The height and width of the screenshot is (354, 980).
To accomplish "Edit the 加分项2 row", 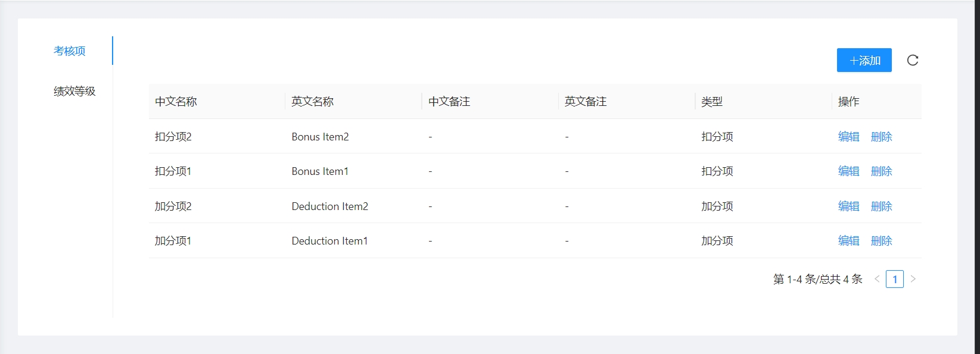I will pos(848,206).
